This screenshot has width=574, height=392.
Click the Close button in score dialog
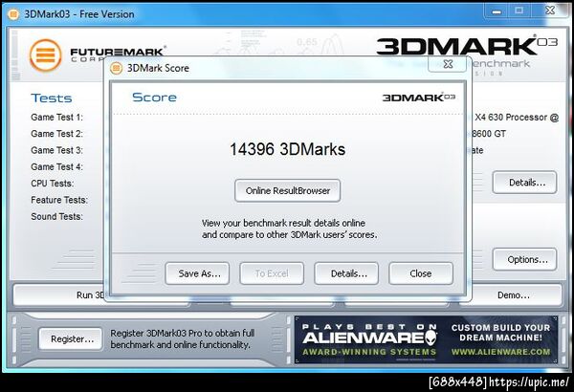(x=421, y=273)
